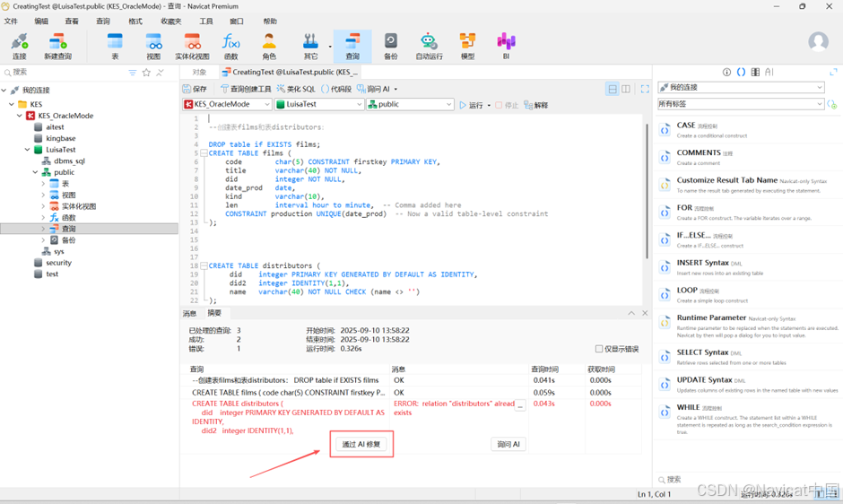Open the 文件 menu
The image size is (843, 504).
tap(11, 22)
